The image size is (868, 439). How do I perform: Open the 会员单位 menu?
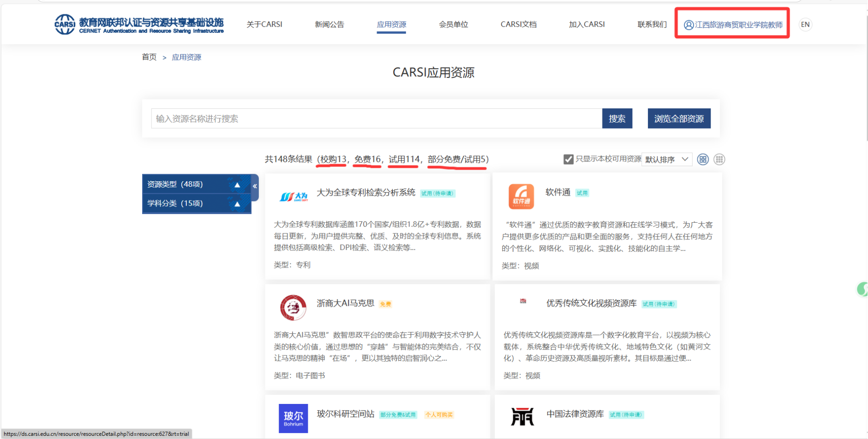pos(454,24)
